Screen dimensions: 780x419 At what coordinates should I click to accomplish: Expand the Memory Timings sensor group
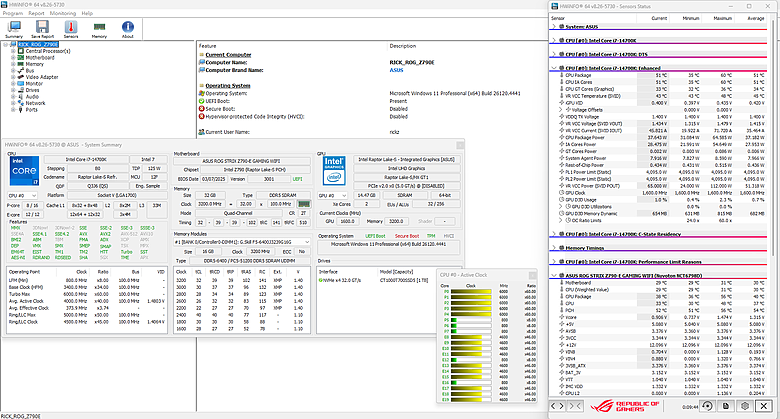coord(554,248)
